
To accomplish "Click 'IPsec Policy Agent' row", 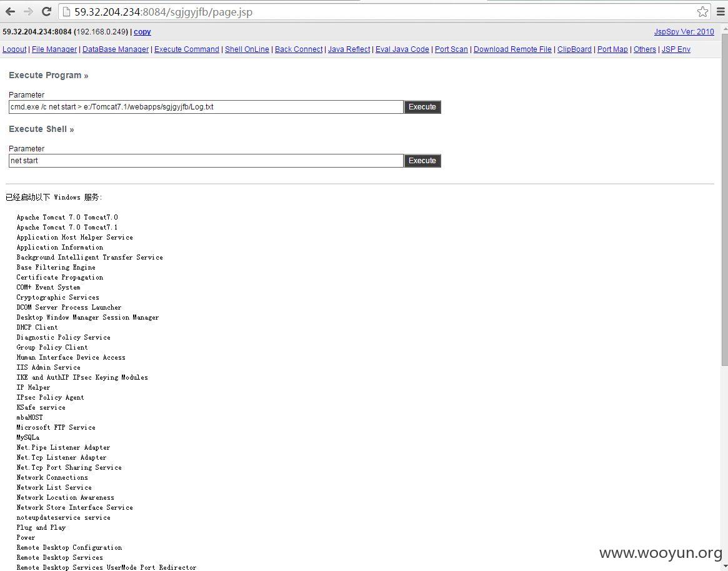I will click(x=50, y=397).
